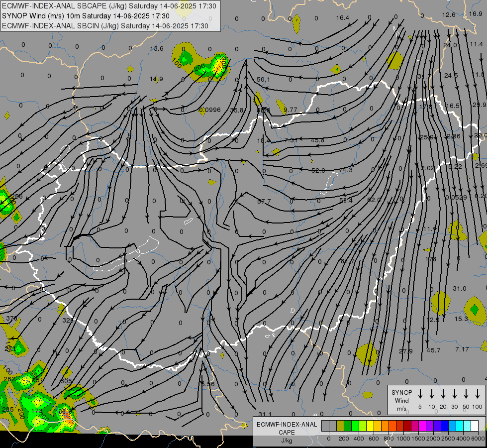The width and height of the screenshot is (487, 448).
Task: Click the 800 tick label on color scale
Action: coord(389,439)
